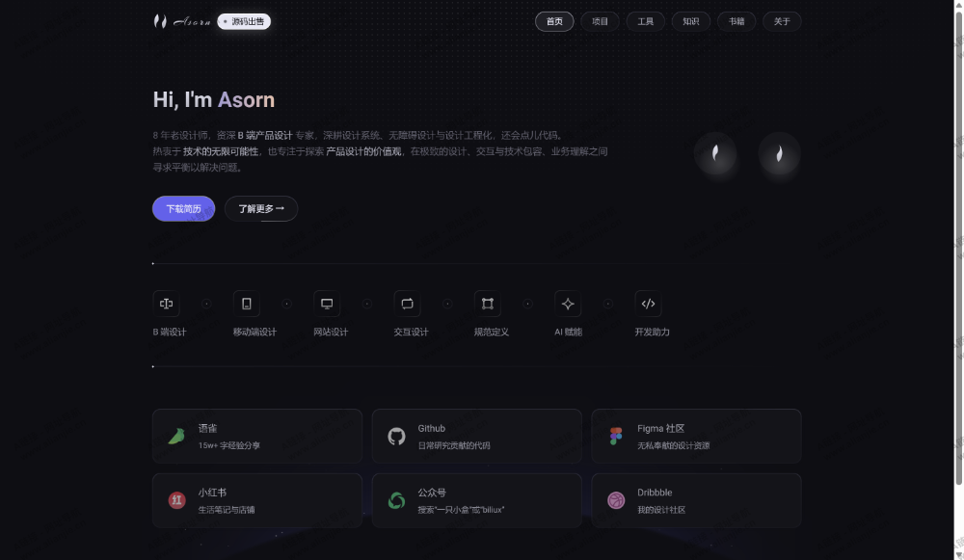
Task: Open the 小红书 card
Action: point(257,500)
